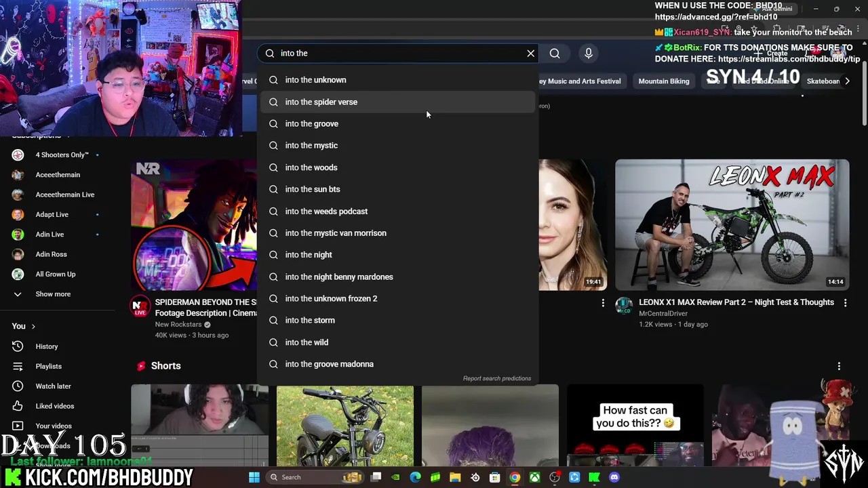Open the electric bike short thumbnail

point(345,426)
